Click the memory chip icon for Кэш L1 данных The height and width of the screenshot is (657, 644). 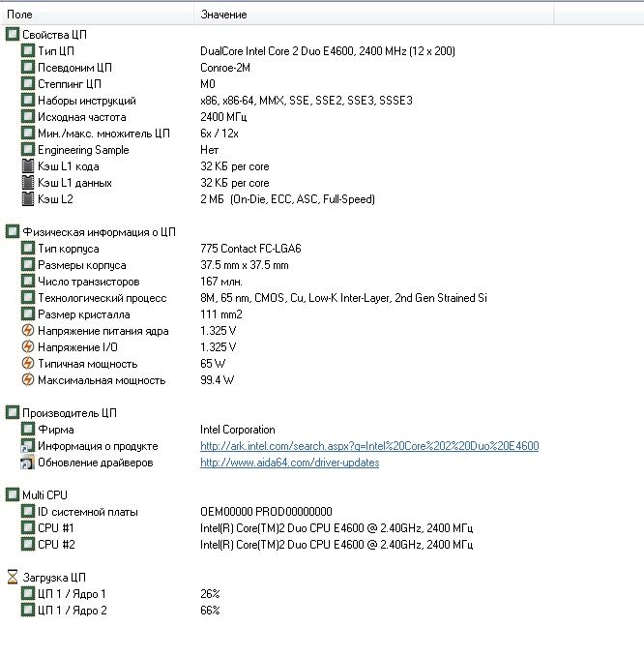[x=28, y=182]
